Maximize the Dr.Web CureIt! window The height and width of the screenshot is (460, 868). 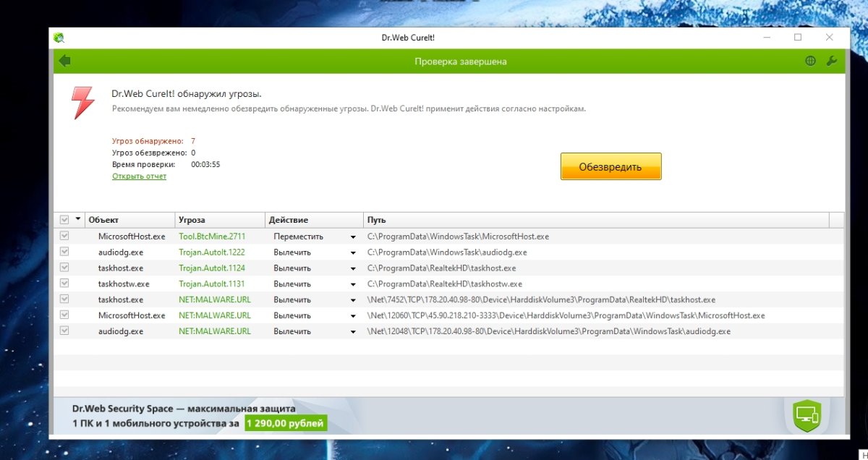tap(798, 38)
